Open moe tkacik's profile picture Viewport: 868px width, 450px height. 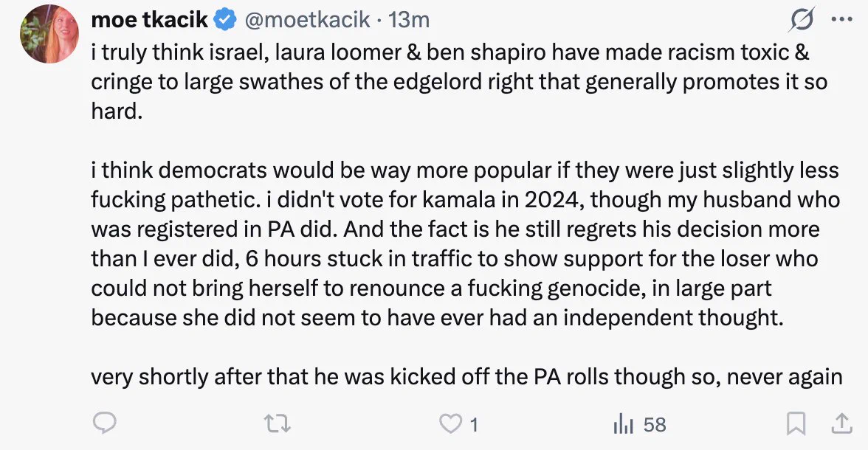[49, 34]
